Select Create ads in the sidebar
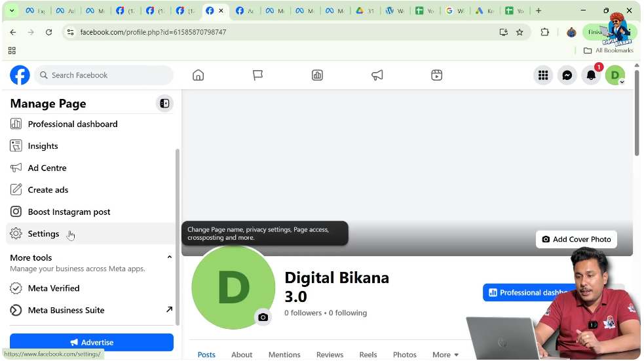Image resolution: width=644 pixels, height=361 pixels. coord(90,190)
